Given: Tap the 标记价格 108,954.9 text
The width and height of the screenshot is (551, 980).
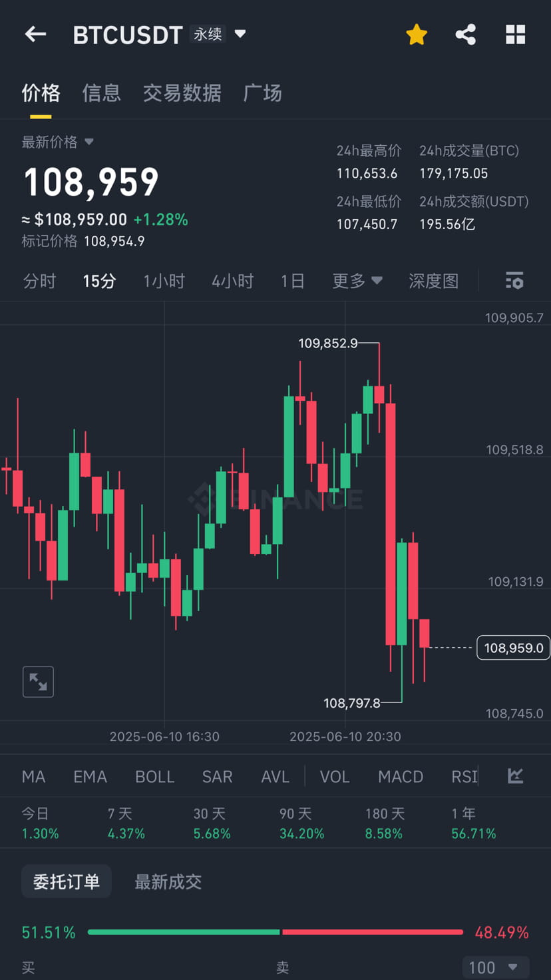Looking at the screenshot, I should coord(83,241).
